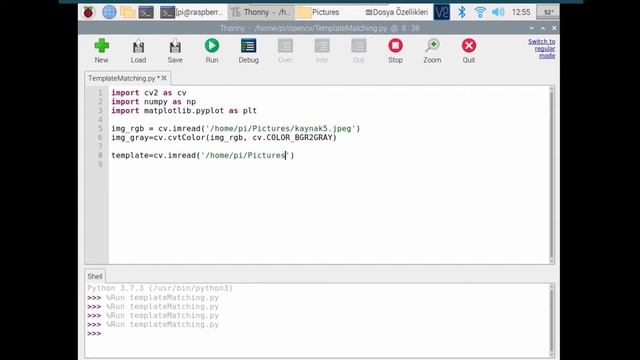Switch to the Thonny taskbar entry

coord(260,12)
